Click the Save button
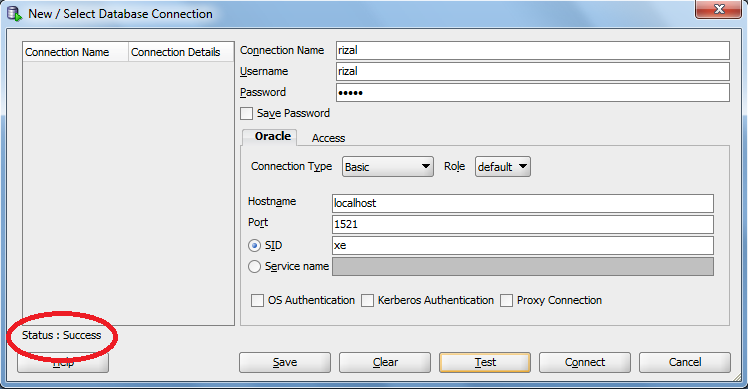The width and height of the screenshot is (748, 389). point(285,362)
